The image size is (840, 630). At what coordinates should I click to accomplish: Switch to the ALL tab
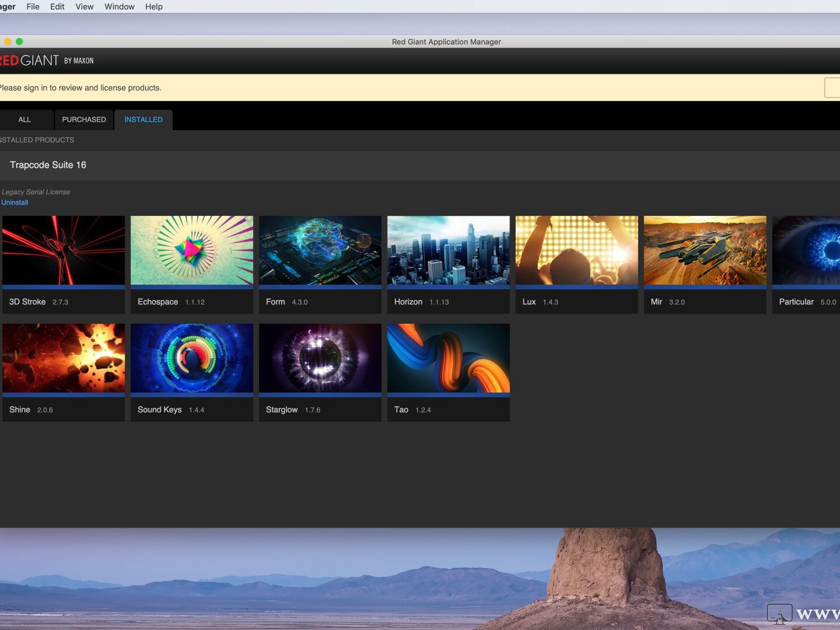(24, 120)
